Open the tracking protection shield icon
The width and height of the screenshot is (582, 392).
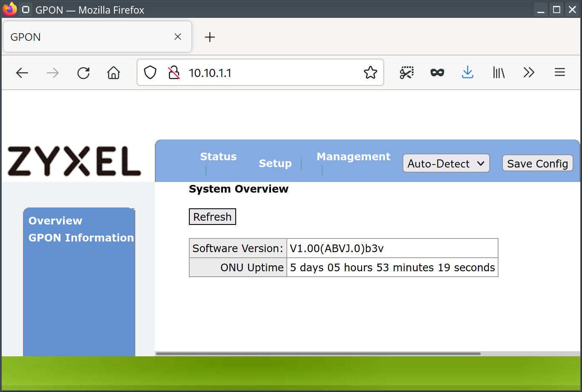(x=150, y=73)
